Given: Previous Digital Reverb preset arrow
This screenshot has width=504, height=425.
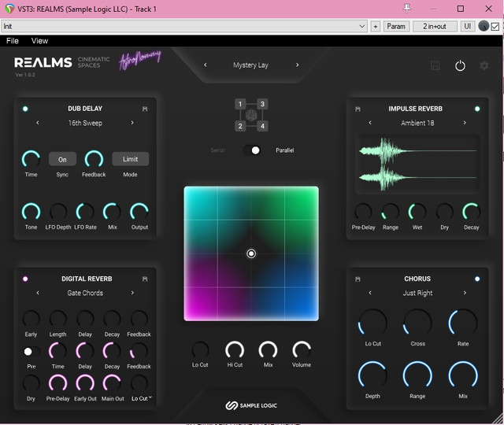Looking at the screenshot, I should coord(38,293).
